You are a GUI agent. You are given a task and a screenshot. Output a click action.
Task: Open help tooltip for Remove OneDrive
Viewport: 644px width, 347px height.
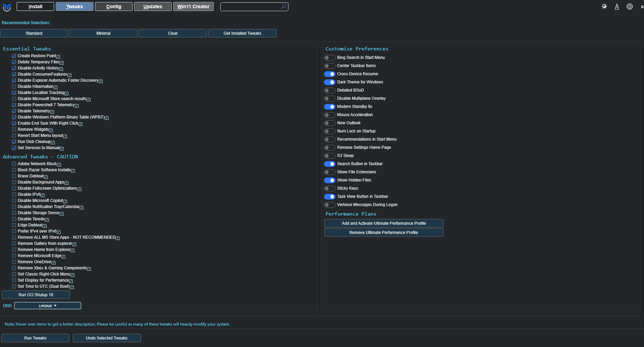click(x=53, y=263)
